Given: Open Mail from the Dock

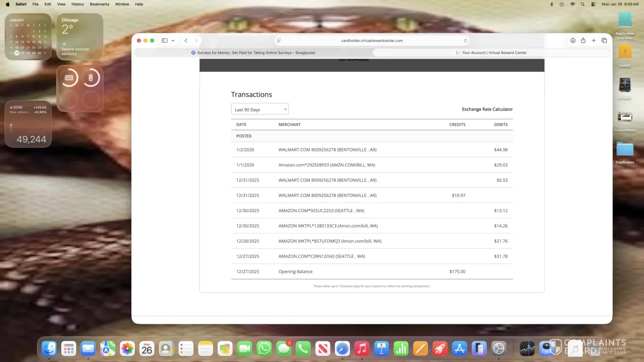Looking at the screenshot, I should tap(88, 349).
